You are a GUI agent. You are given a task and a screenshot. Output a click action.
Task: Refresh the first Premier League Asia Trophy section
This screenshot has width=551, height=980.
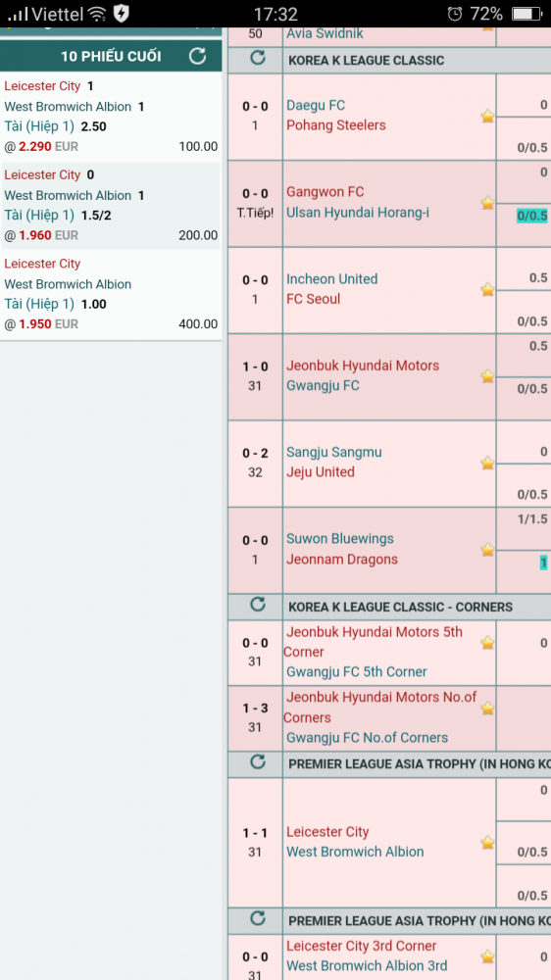click(x=257, y=762)
